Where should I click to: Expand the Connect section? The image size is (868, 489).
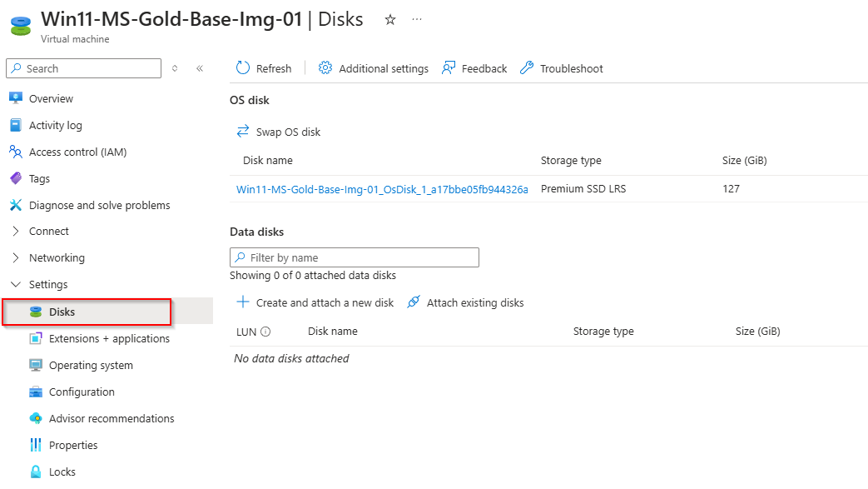click(50, 231)
